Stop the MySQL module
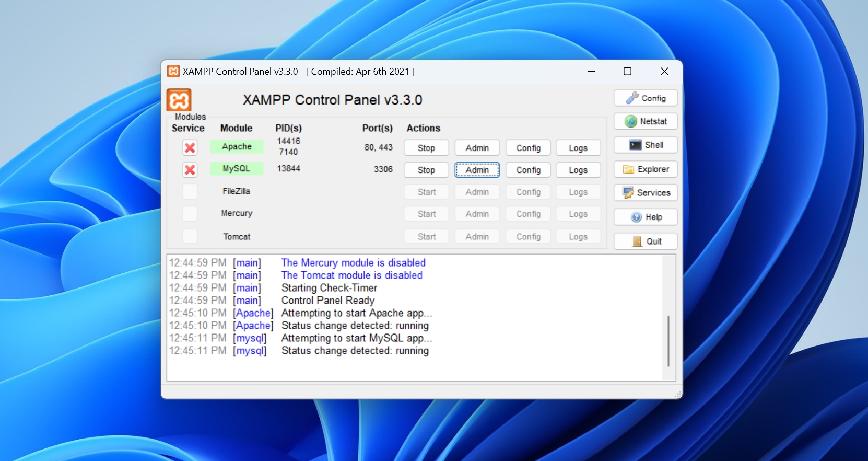 point(426,170)
